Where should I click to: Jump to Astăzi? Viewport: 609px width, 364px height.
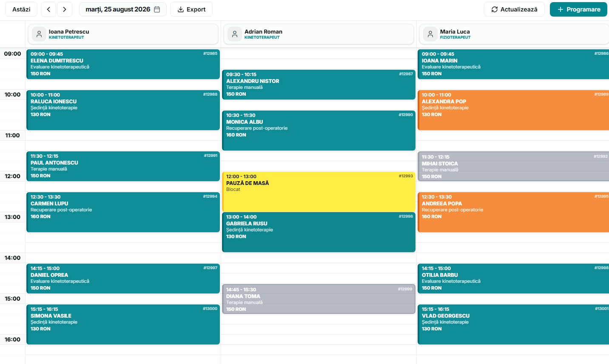point(21,9)
